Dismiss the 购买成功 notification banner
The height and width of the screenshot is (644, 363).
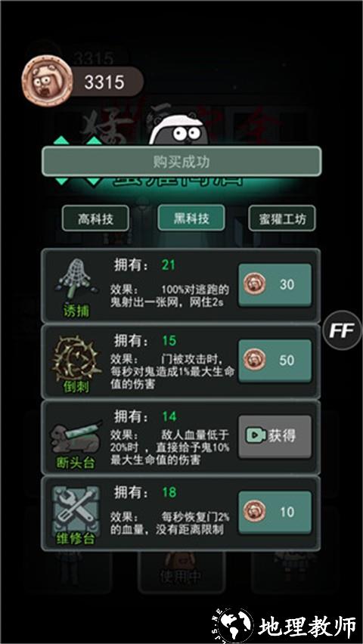(x=181, y=162)
